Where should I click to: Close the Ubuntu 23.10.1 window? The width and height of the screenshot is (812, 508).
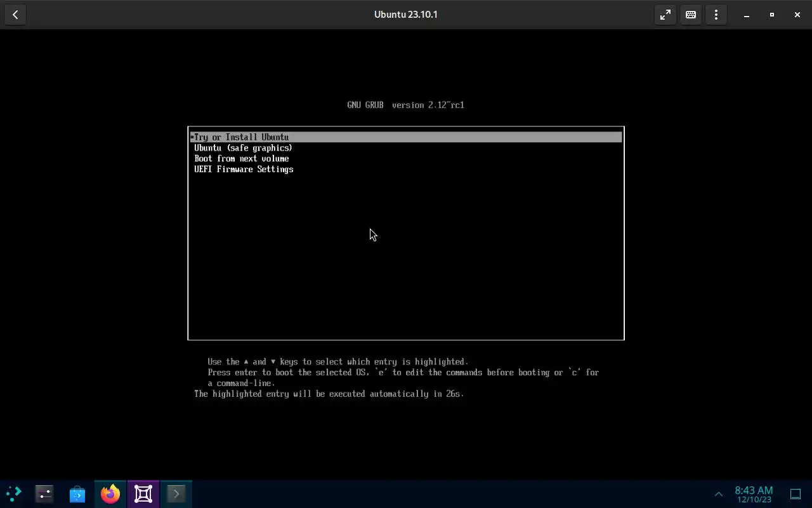click(797, 15)
